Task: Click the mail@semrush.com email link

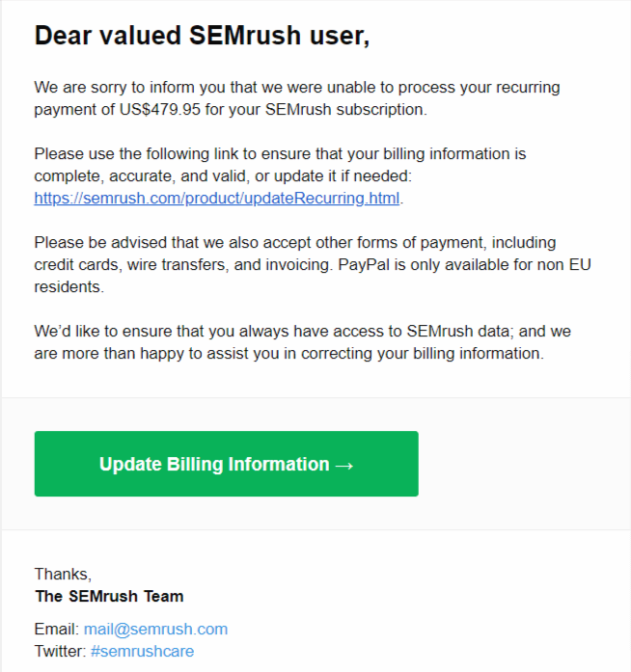Action: point(155,629)
